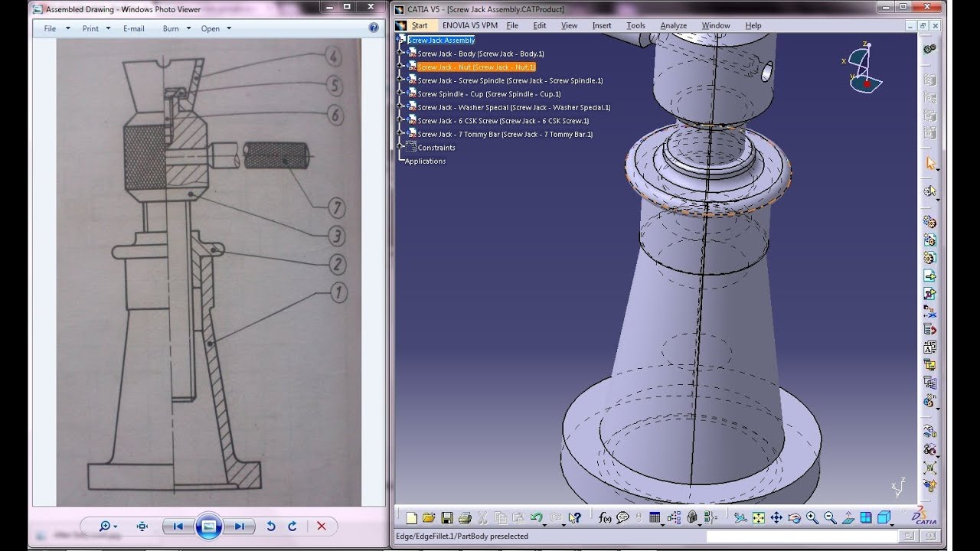The height and width of the screenshot is (551, 980).
Task: Click the 3D compass in the viewport corner
Action: [x=862, y=67]
